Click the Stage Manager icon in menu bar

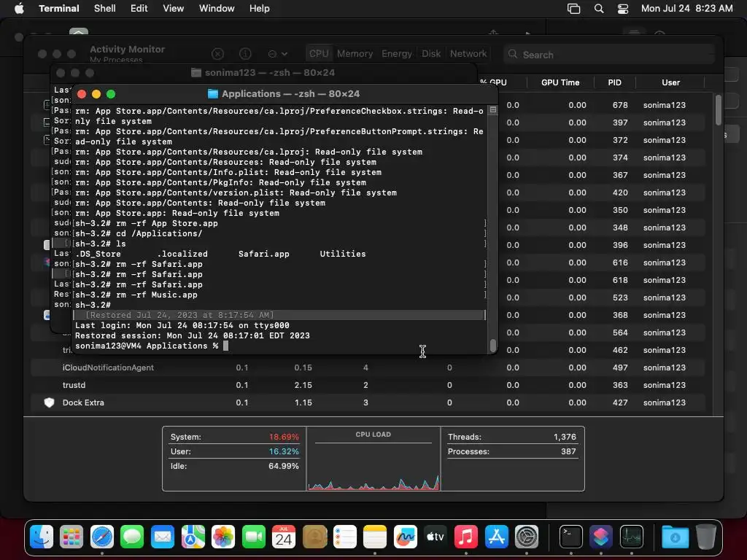pyautogui.click(x=573, y=9)
